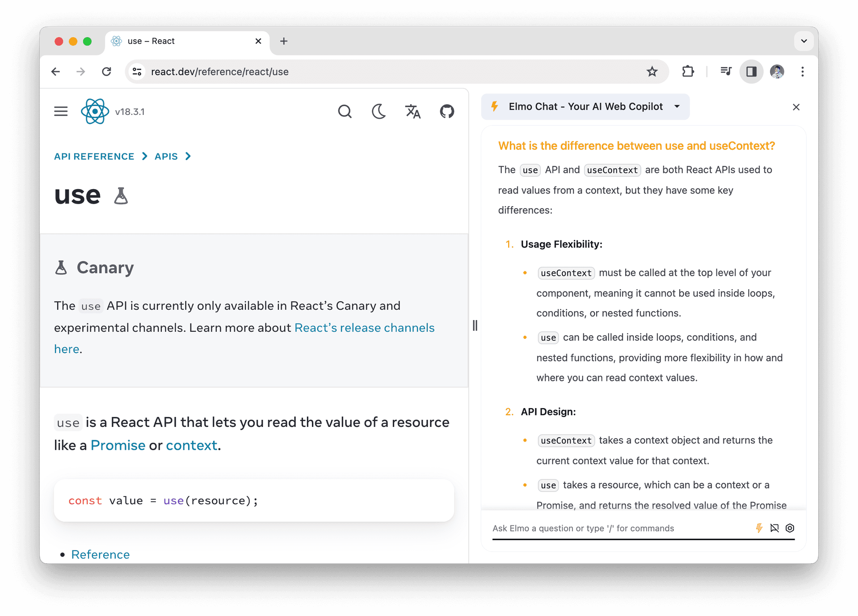
Task: Open the React docs search
Action: (345, 111)
